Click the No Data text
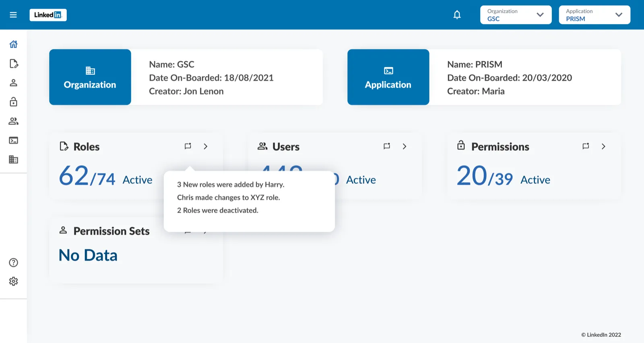Screen dimensions: 644x343 pos(88,255)
